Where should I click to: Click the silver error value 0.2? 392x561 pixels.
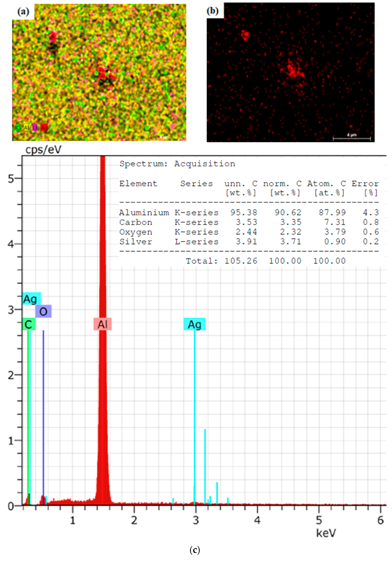coord(371,242)
